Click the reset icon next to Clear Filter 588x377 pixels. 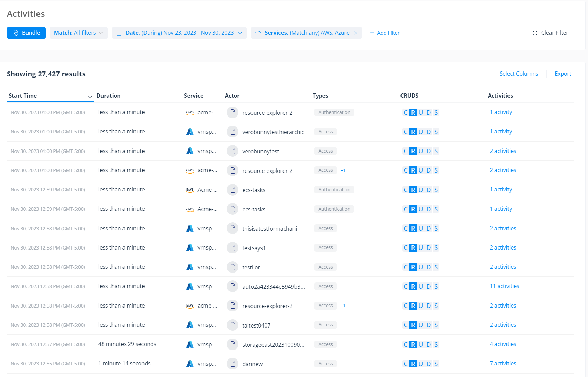pyautogui.click(x=534, y=33)
